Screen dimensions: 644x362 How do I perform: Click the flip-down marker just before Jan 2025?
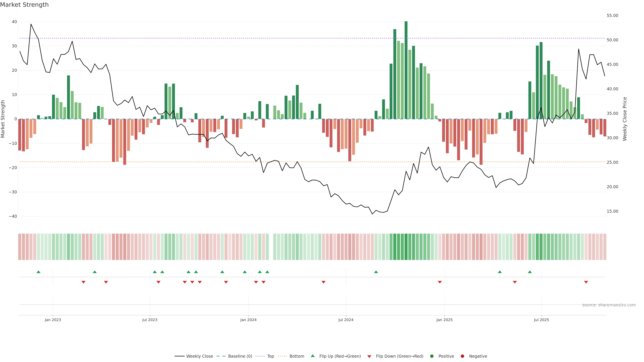click(440, 282)
